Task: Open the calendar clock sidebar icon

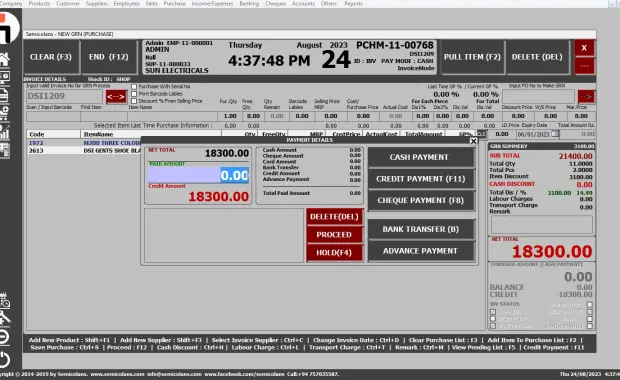Action: [x=4, y=301]
